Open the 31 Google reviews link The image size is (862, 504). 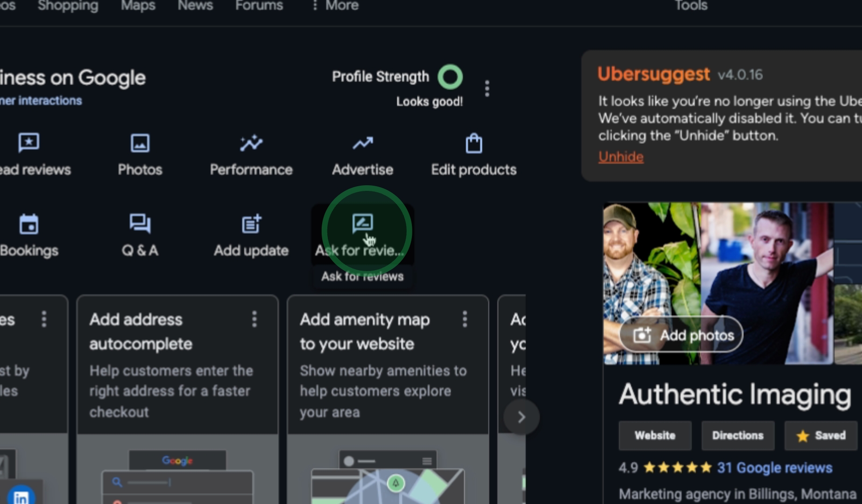coord(775,468)
